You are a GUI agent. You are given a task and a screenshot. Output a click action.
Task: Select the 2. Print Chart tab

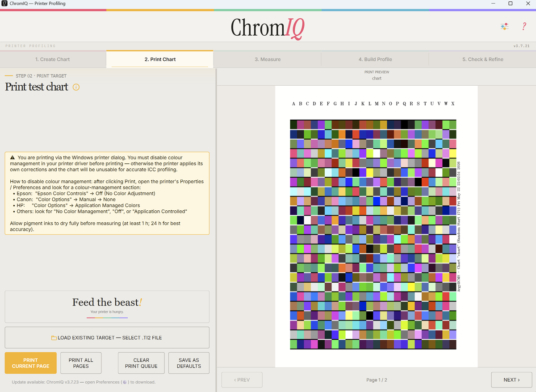(x=160, y=59)
